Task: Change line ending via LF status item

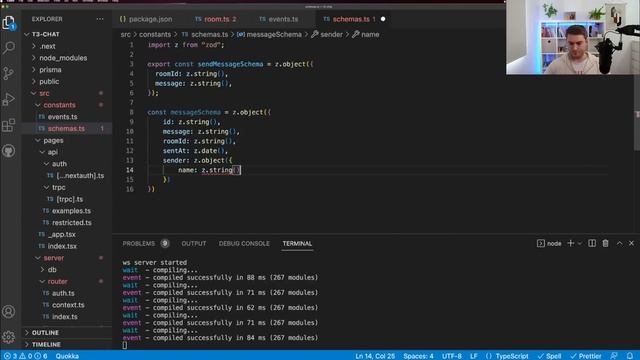Action: pyautogui.click(x=473, y=356)
